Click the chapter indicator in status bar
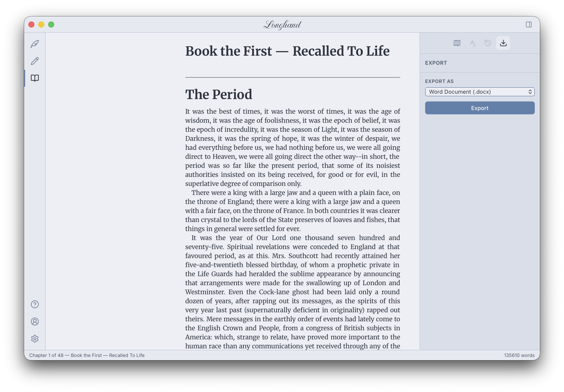Screen dimensions: 564x392 click(87, 355)
